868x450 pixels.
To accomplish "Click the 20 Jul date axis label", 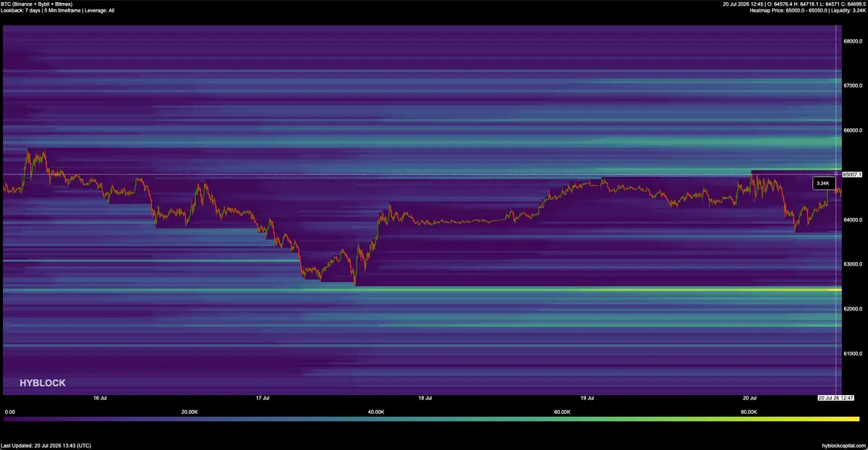I will (x=749, y=398).
